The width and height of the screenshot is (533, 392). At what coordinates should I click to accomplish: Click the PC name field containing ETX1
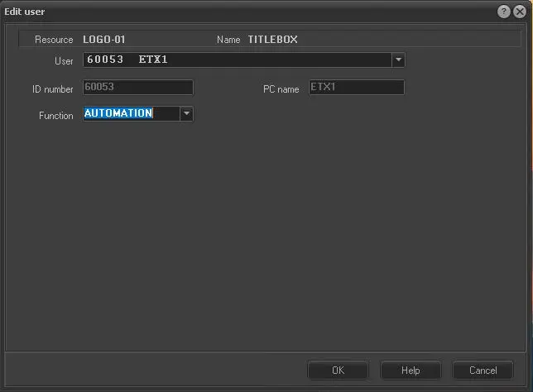pyautogui.click(x=356, y=88)
